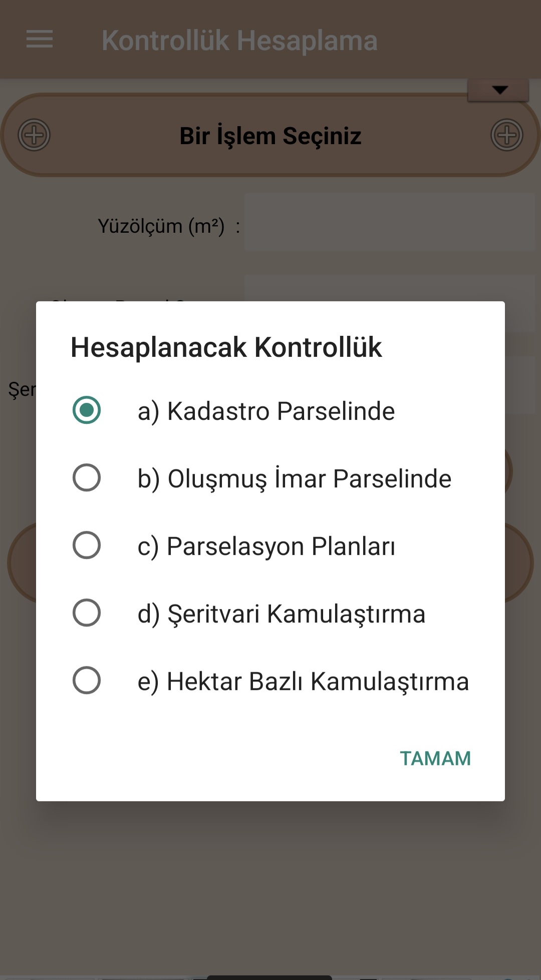Screen dimensions: 541x980
Task: Tap the 'c) Parselasyon Planları' label text
Action: coord(266,546)
